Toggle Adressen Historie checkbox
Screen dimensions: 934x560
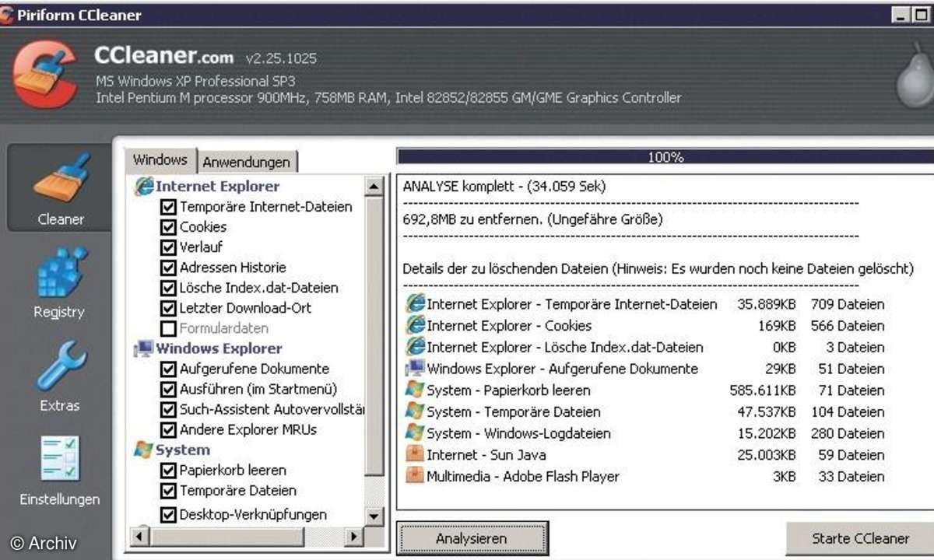[x=167, y=268]
